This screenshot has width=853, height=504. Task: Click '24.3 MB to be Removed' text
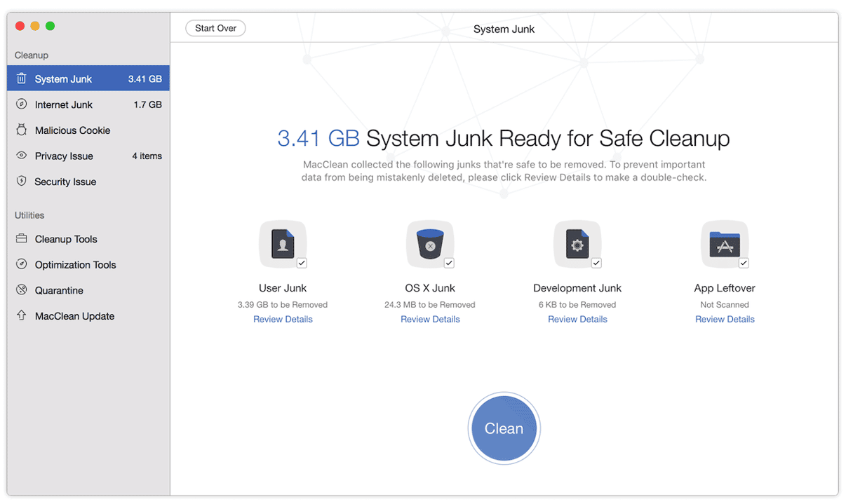tap(430, 304)
